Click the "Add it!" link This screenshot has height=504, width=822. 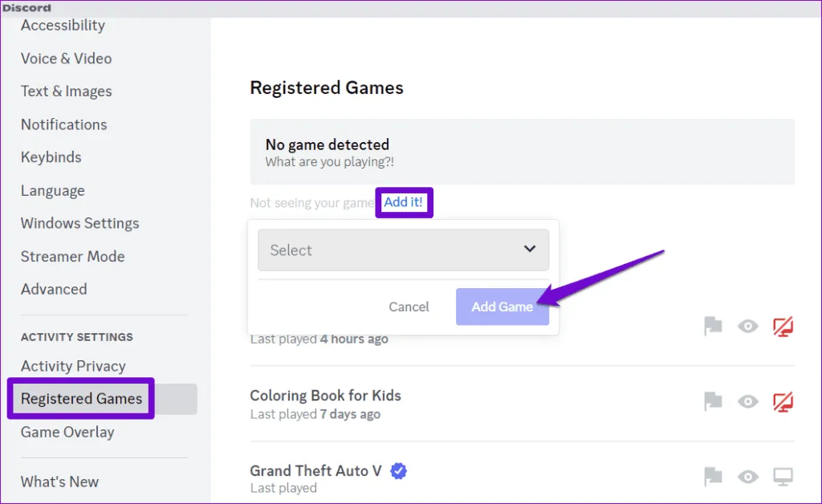click(x=404, y=202)
